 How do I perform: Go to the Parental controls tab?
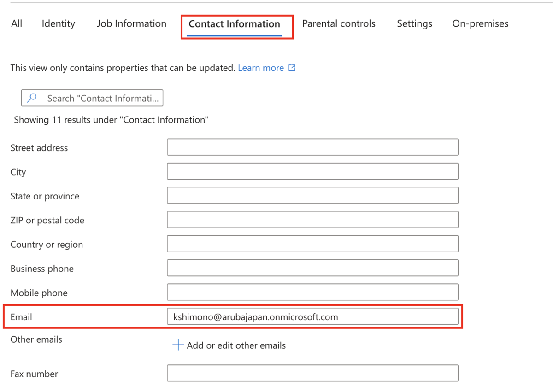coord(339,23)
